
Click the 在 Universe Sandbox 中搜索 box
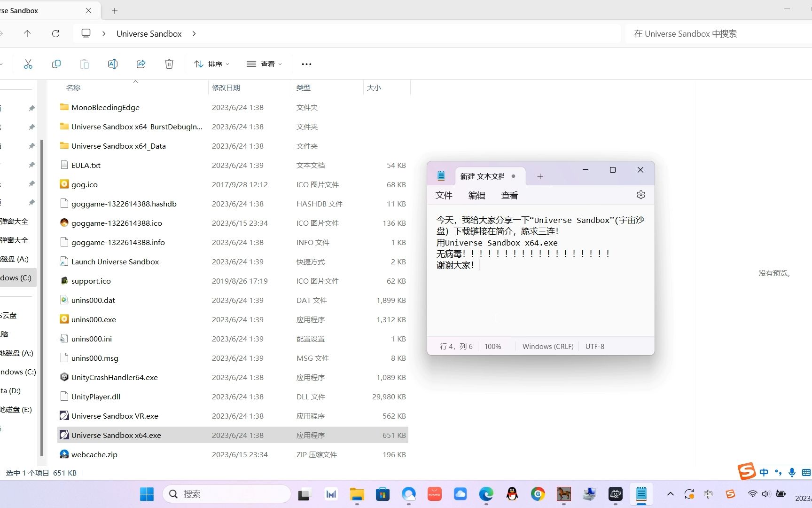click(718, 33)
